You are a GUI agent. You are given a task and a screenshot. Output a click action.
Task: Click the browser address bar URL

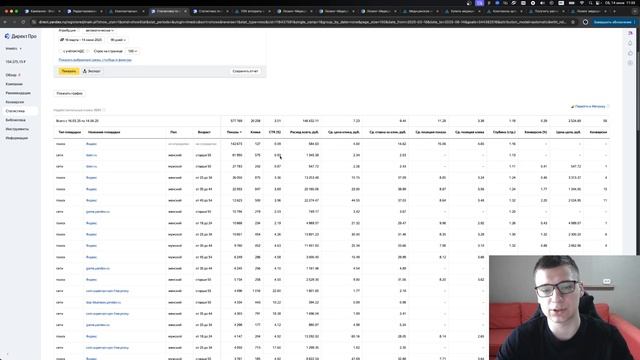pos(302,22)
